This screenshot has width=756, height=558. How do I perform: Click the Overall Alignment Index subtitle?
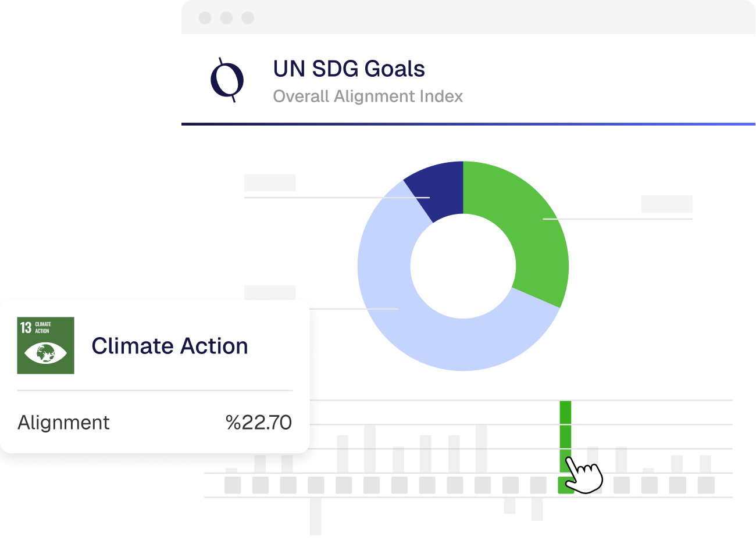[x=368, y=96]
